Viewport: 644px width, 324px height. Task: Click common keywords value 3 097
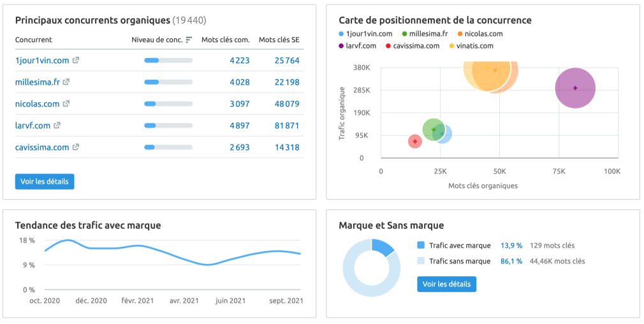[240, 104]
